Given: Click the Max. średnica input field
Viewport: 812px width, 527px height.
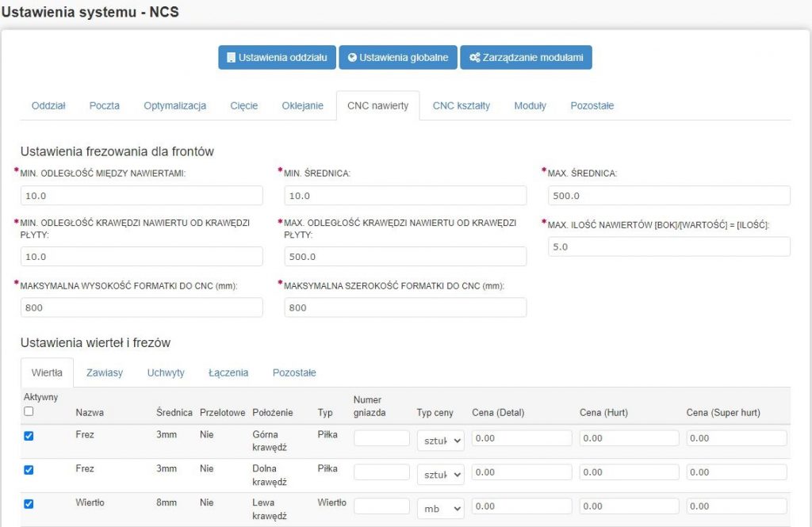Looking at the screenshot, I should [668, 196].
